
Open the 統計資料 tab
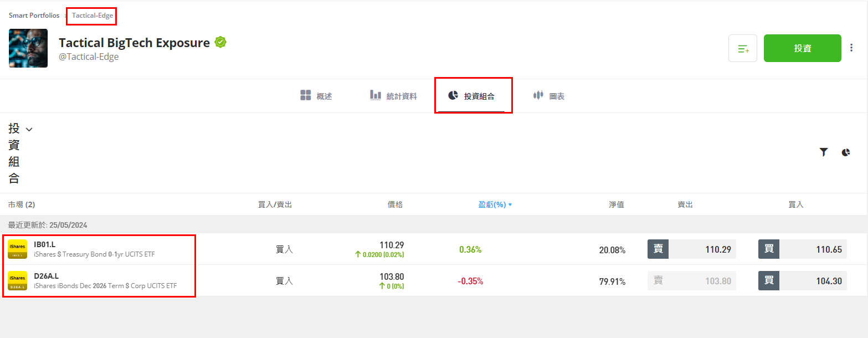point(393,96)
